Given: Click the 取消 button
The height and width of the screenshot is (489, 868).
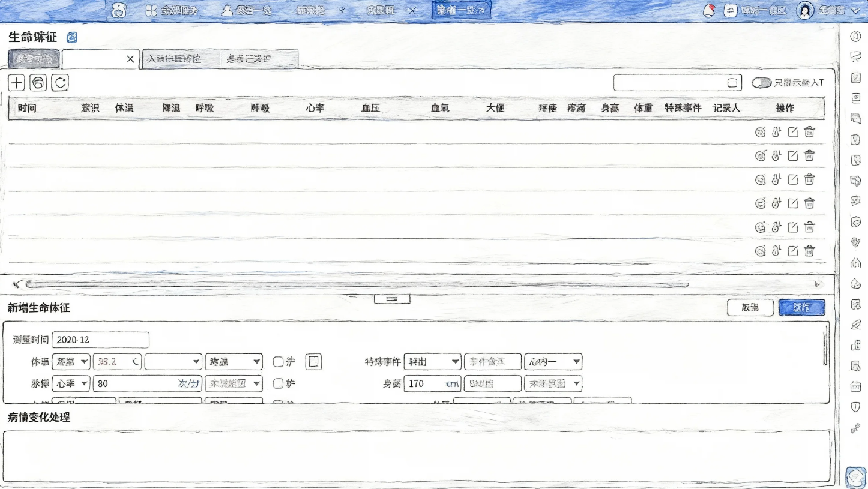Looking at the screenshot, I should [750, 307].
